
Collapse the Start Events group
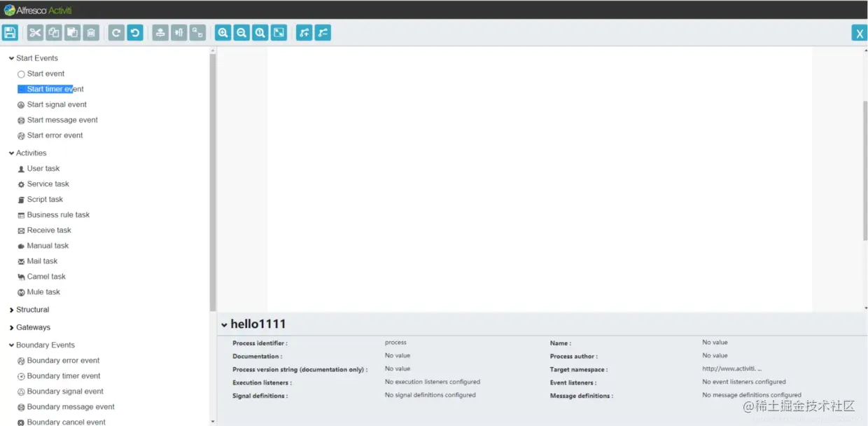click(x=33, y=58)
